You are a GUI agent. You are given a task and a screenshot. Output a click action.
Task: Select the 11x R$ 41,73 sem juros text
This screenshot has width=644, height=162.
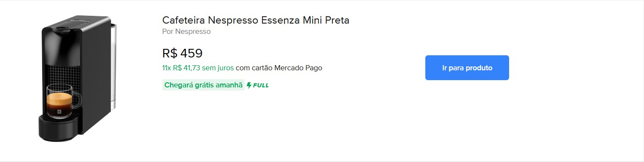198,68
